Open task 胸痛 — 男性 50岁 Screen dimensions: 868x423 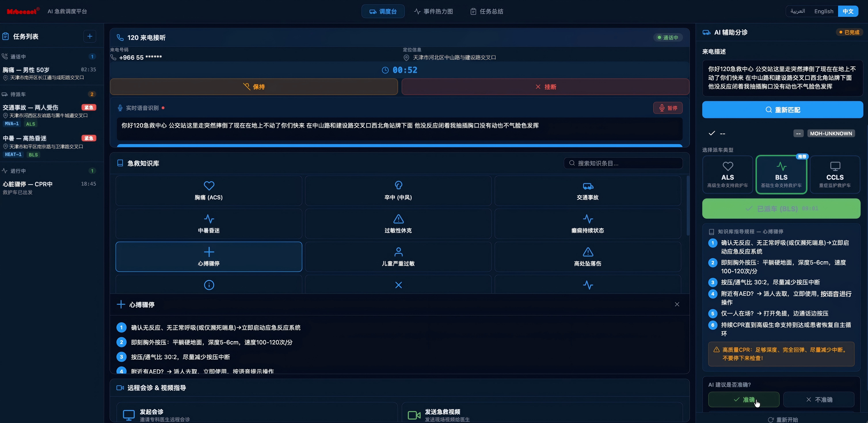tap(49, 73)
